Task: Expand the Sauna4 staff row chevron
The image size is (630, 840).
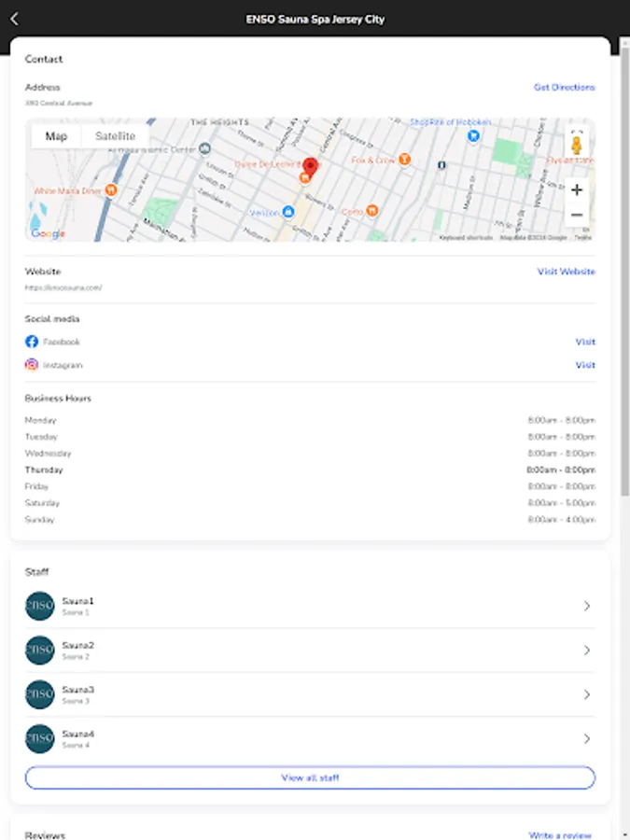Action: click(587, 739)
